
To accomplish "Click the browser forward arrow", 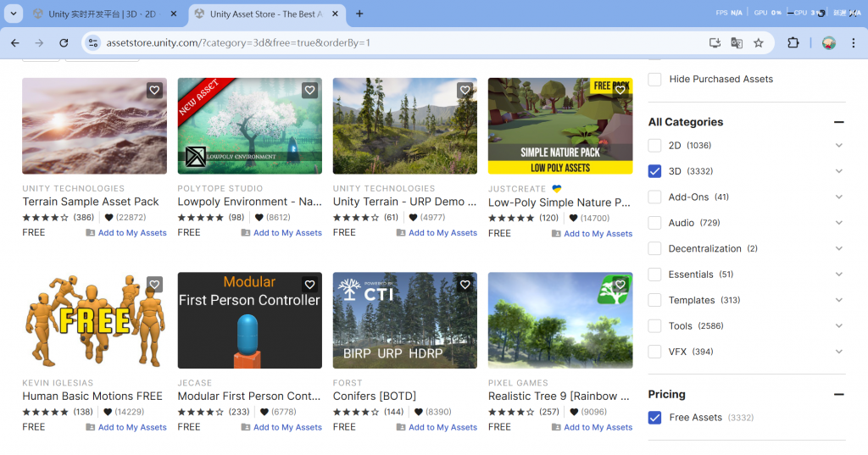I will click(39, 42).
